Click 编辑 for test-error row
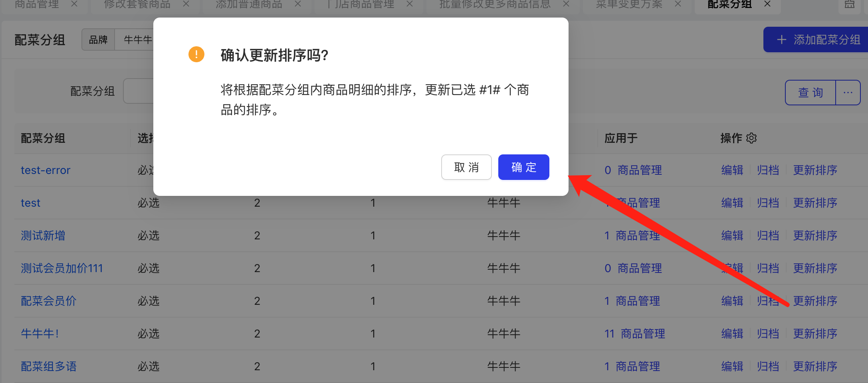868x383 pixels. (732, 170)
